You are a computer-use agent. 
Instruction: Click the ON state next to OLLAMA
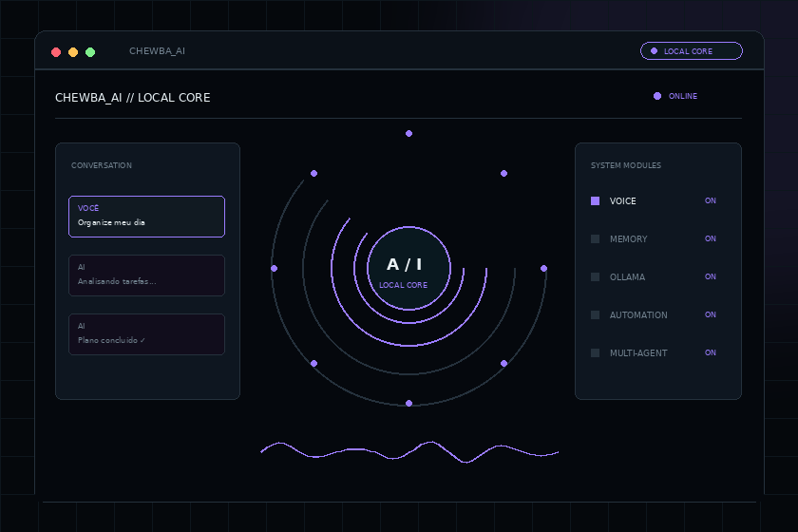(x=711, y=276)
